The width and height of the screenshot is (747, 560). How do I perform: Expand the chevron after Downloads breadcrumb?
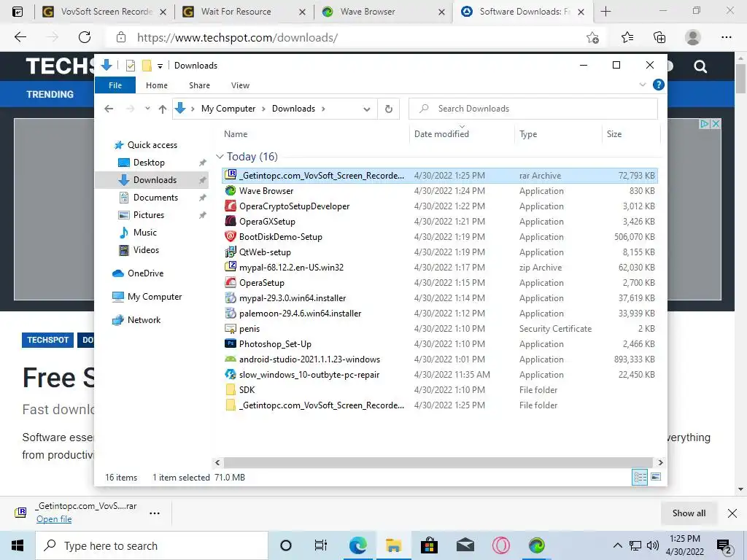click(x=323, y=109)
